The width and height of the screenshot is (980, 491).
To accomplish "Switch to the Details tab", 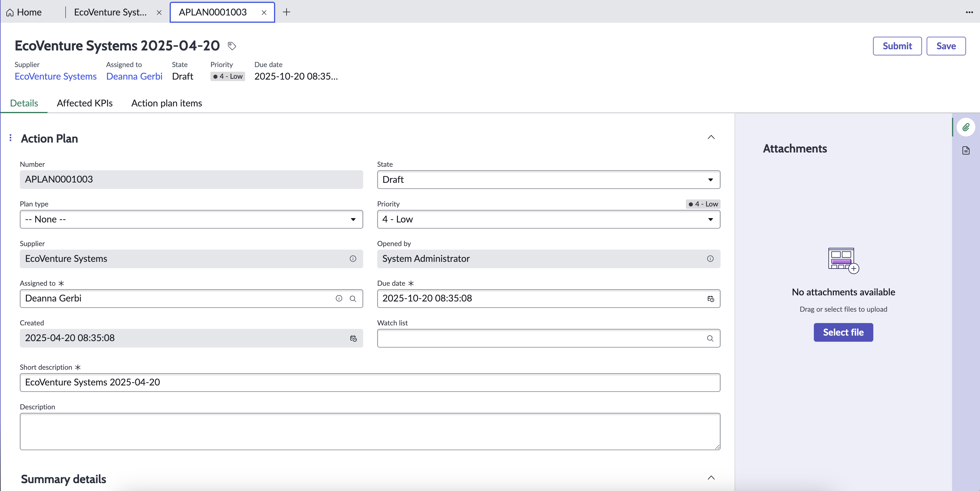I will [24, 103].
